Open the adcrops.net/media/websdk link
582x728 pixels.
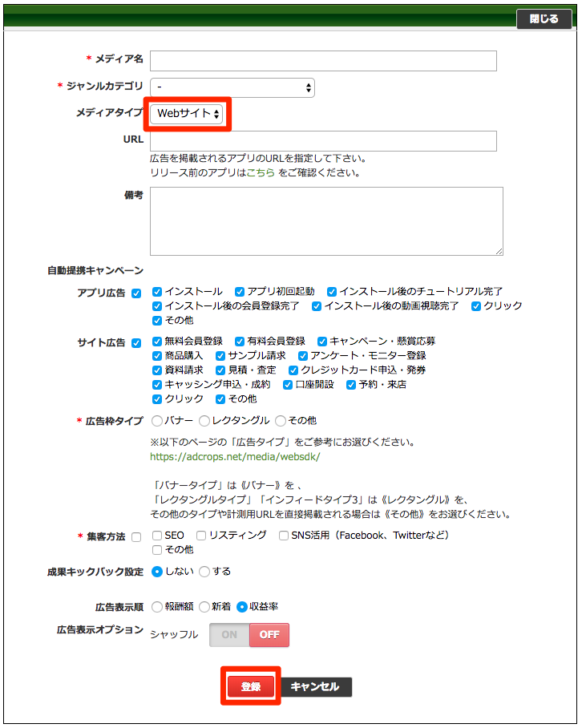(235, 457)
